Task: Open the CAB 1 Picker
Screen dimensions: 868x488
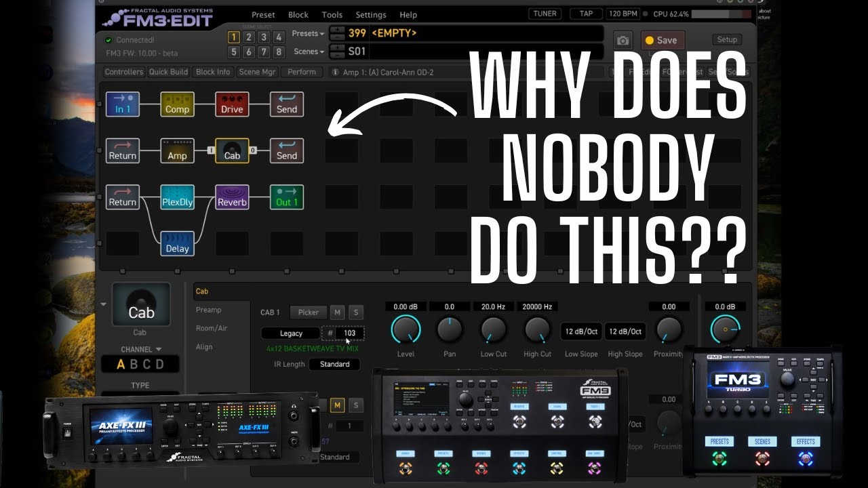Action: pos(308,312)
